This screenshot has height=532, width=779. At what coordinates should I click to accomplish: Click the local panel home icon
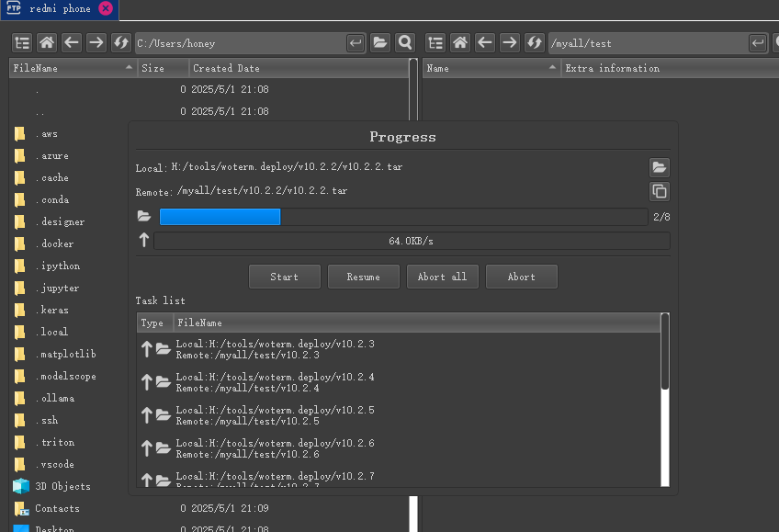click(47, 42)
